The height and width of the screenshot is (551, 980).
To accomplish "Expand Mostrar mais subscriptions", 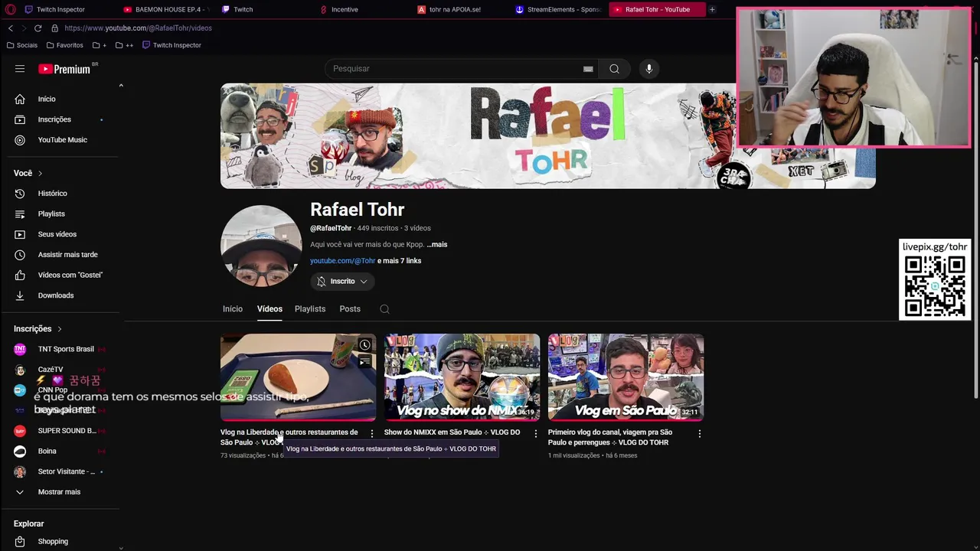I will click(60, 492).
